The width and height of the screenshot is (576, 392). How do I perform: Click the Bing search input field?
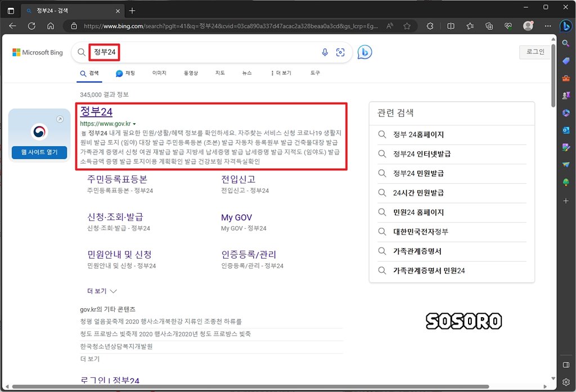[211, 52]
